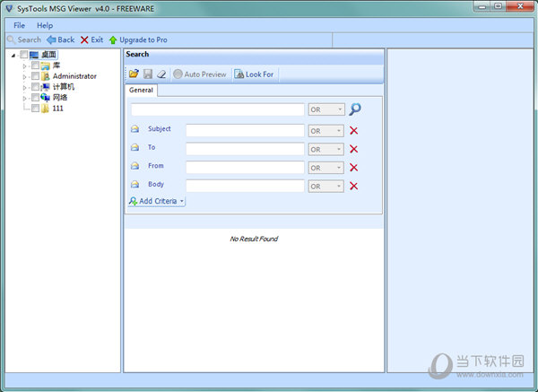The image size is (538, 392).
Task: Click the eraser clear criteria icon
Action: click(161, 74)
